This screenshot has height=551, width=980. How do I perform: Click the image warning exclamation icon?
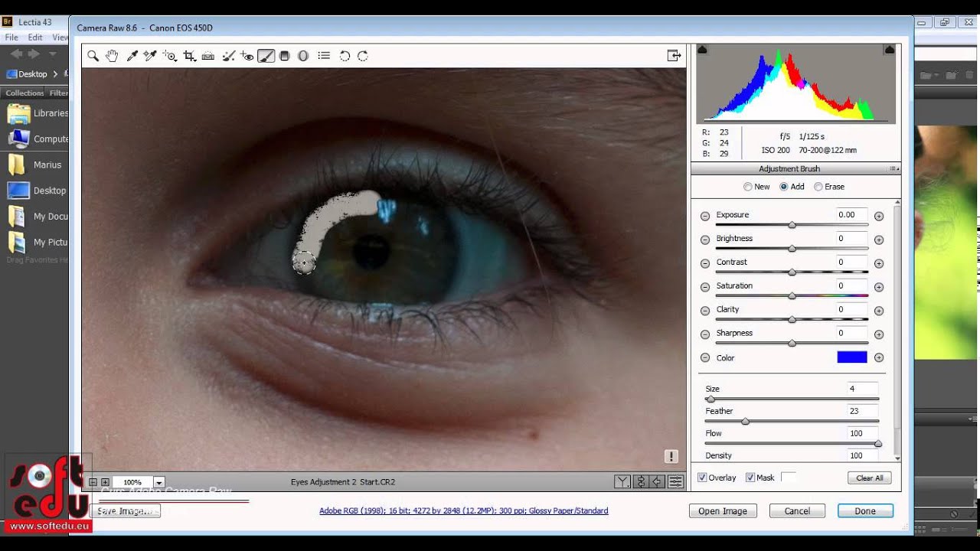[671, 457]
